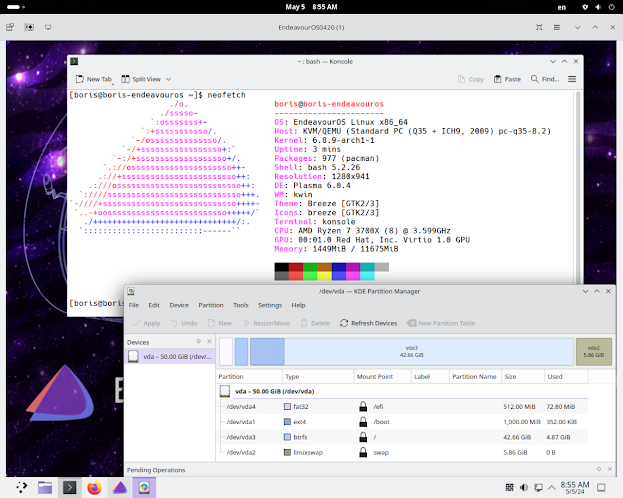623x498 pixels.
Task: Close the Pending Operations panel
Action: click(610, 469)
